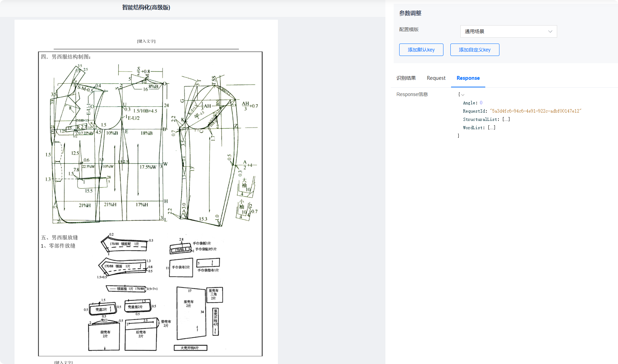Click the 添加默认key button
The image size is (618, 364).
(x=421, y=50)
